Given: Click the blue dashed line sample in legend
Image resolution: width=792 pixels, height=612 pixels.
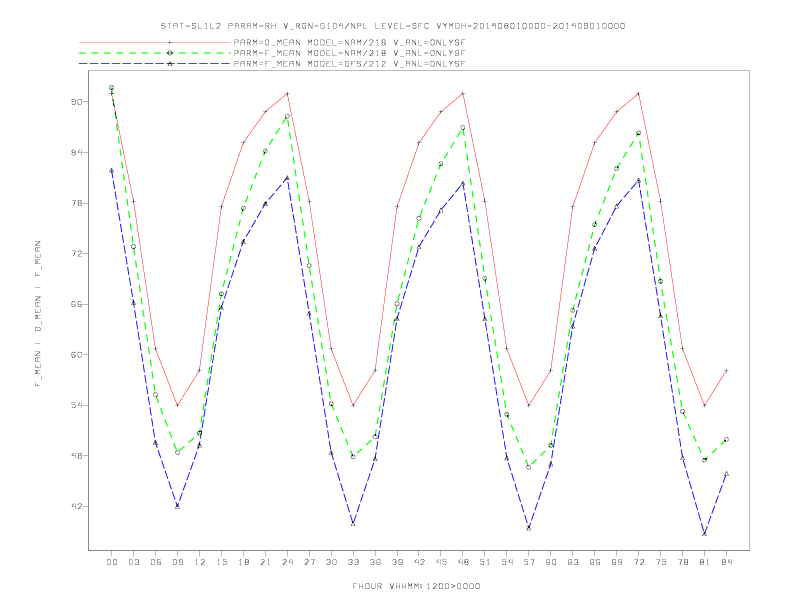Looking at the screenshot, I should 155,64.
